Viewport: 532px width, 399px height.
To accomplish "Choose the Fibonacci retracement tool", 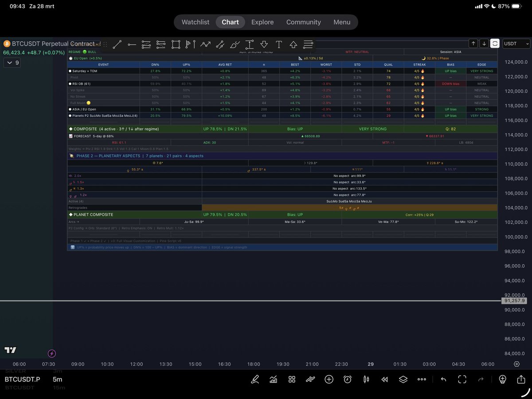I will tap(161, 44).
